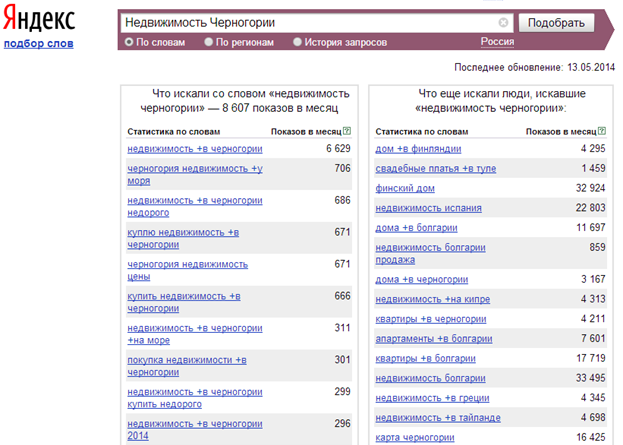Open link дом +в финляндии

click(x=418, y=149)
